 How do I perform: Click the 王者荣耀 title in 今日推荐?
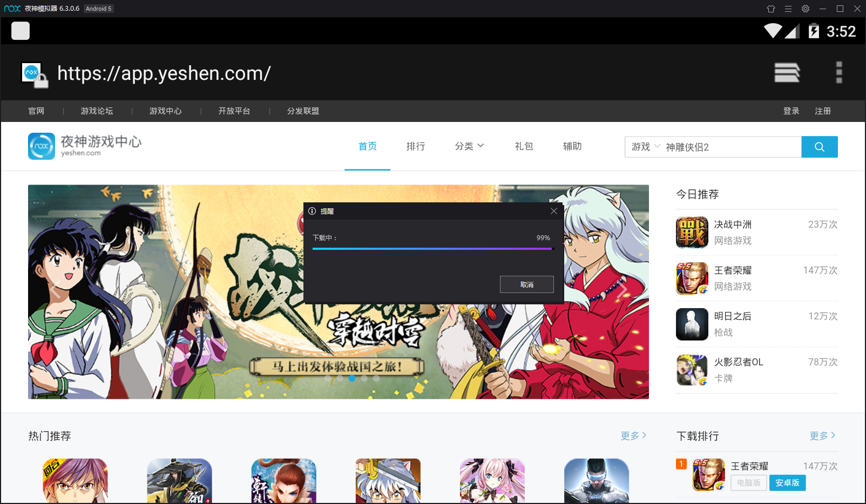[733, 270]
